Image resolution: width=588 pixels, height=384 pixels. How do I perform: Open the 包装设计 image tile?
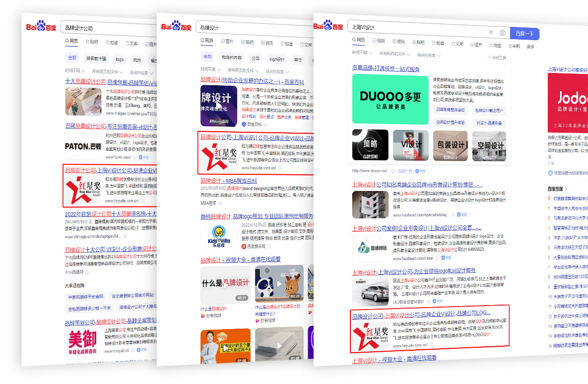click(x=450, y=145)
